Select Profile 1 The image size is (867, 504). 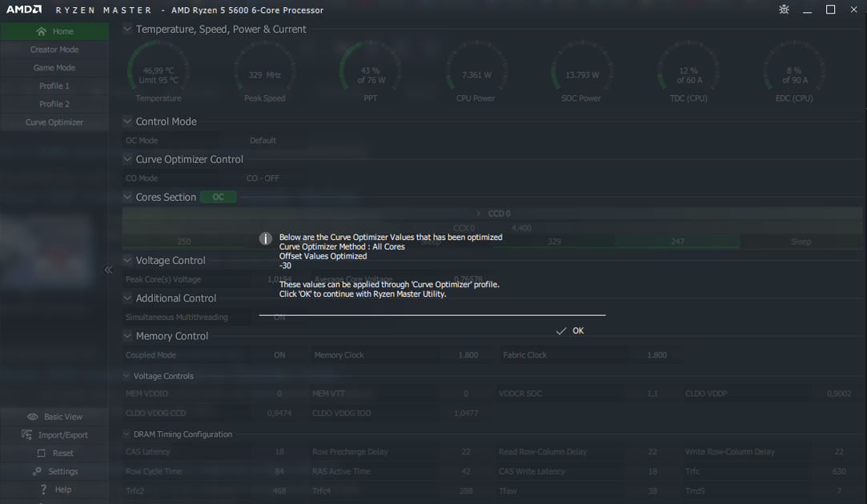(x=54, y=86)
